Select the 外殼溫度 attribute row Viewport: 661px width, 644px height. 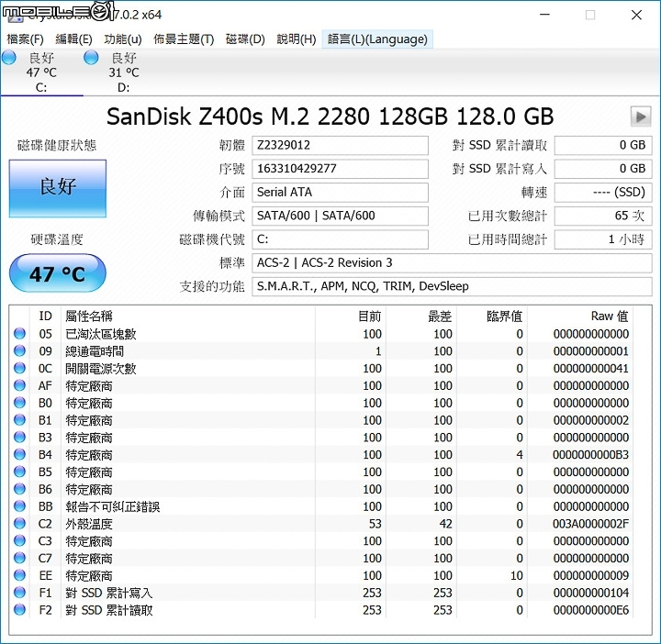(x=321, y=524)
